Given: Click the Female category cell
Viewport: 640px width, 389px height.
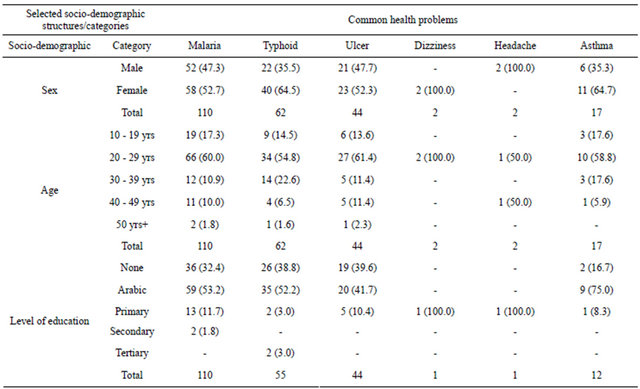Looking at the screenshot, I should pos(131,90).
